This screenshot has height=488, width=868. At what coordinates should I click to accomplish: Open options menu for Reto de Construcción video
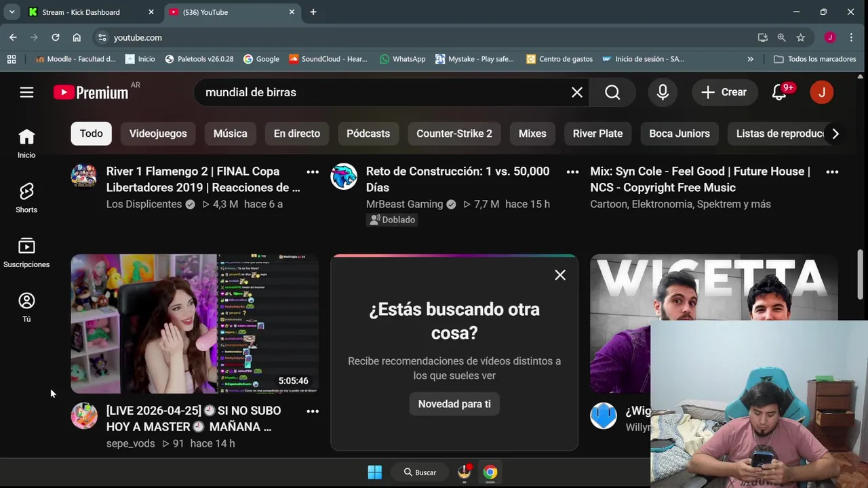tap(572, 172)
